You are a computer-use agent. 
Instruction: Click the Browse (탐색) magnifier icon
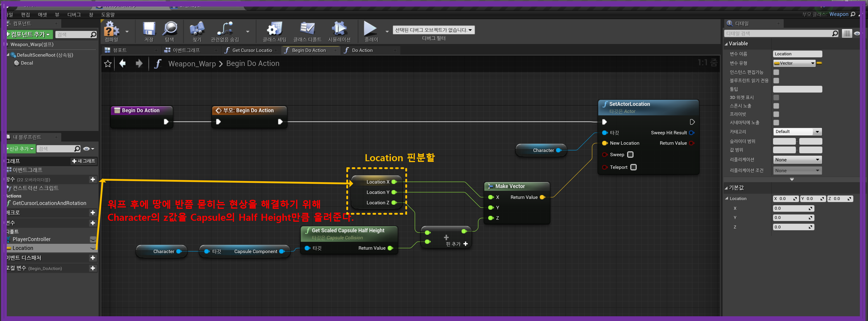(170, 29)
